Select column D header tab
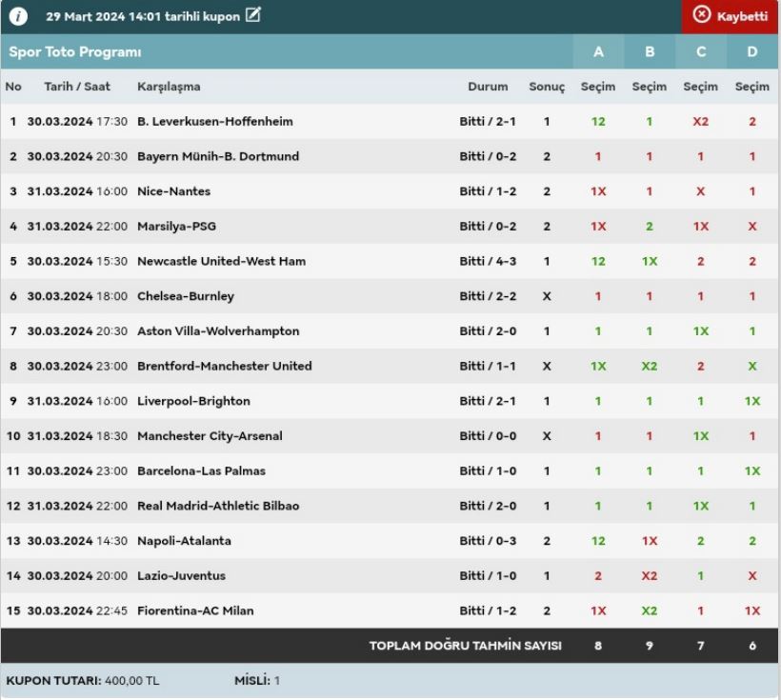The image size is (781, 700). (752, 51)
